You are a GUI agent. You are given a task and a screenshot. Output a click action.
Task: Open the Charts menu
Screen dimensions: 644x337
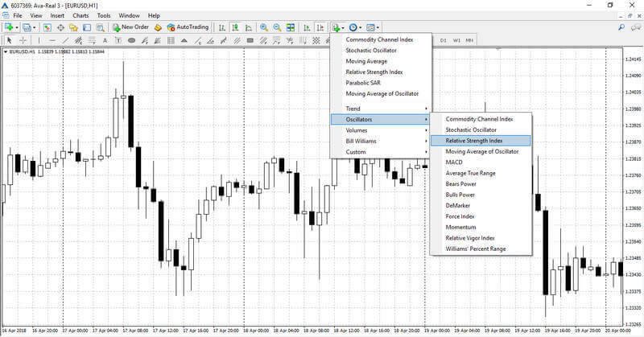[80, 15]
